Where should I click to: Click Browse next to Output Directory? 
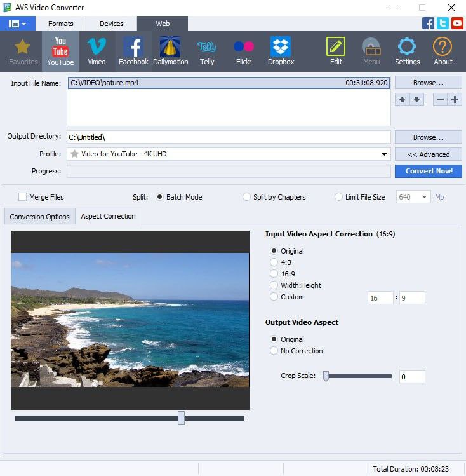click(428, 137)
